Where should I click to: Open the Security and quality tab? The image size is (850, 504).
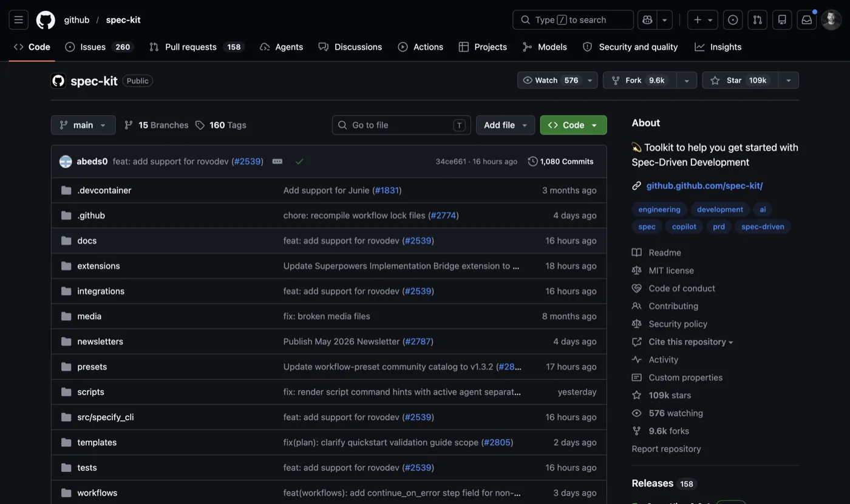[630, 47]
